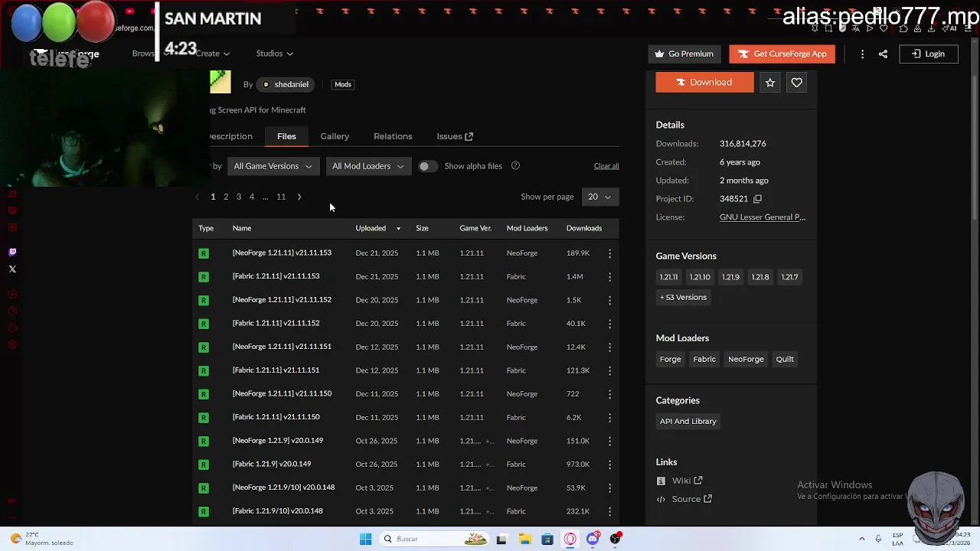Click the Name column header

tap(242, 228)
